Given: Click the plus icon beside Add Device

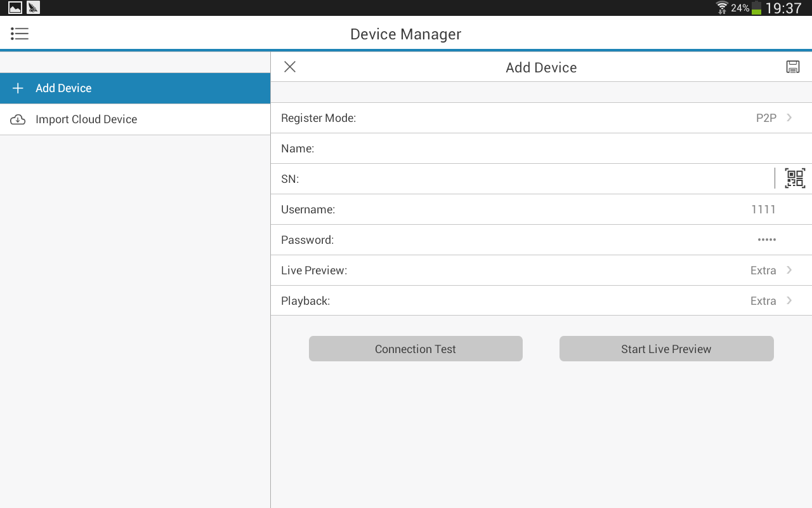Looking at the screenshot, I should tap(18, 88).
